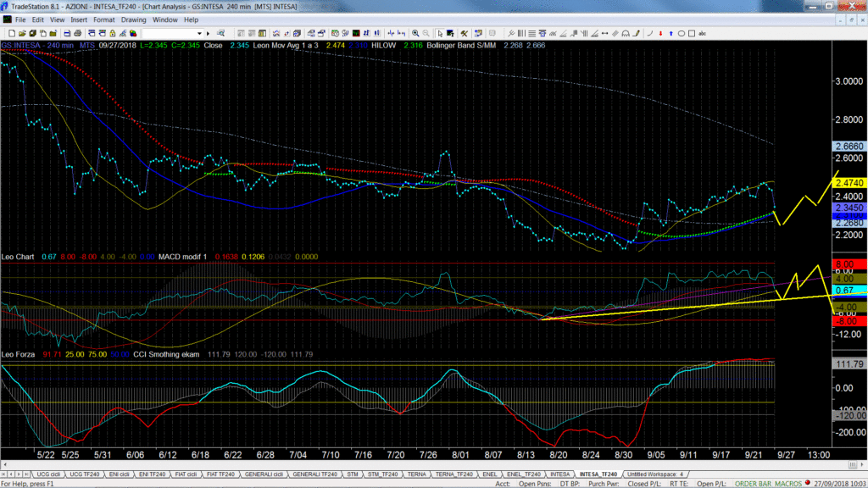Switch to the TERNA workspace tab

click(417, 474)
